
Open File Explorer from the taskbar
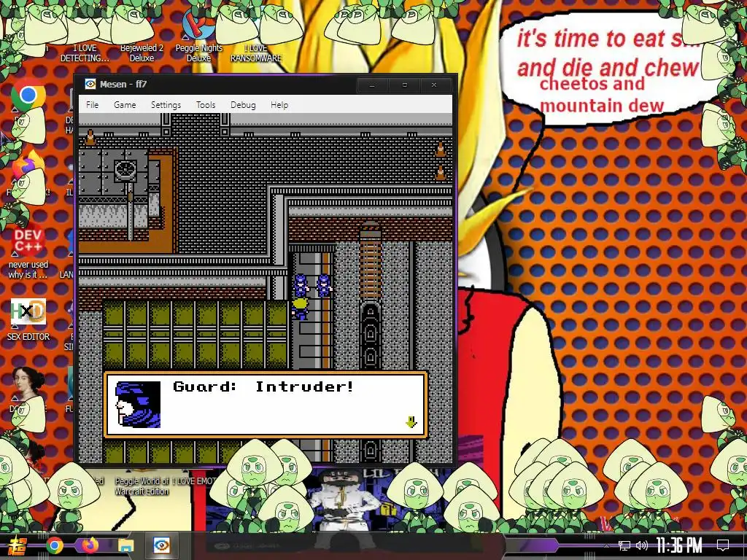click(125, 545)
